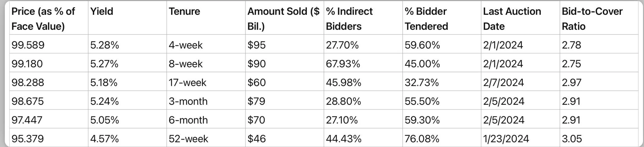Select the 5.27% yield cell
The width and height of the screenshot is (644, 147).
click(104, 64)
